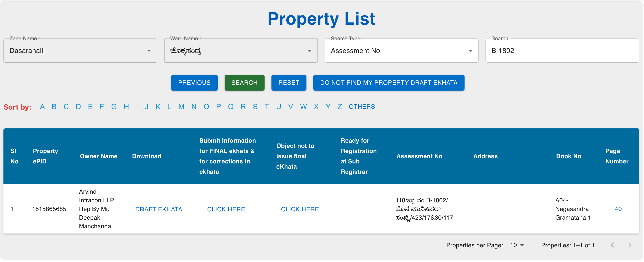Sort by letter D

coord(78,107)
